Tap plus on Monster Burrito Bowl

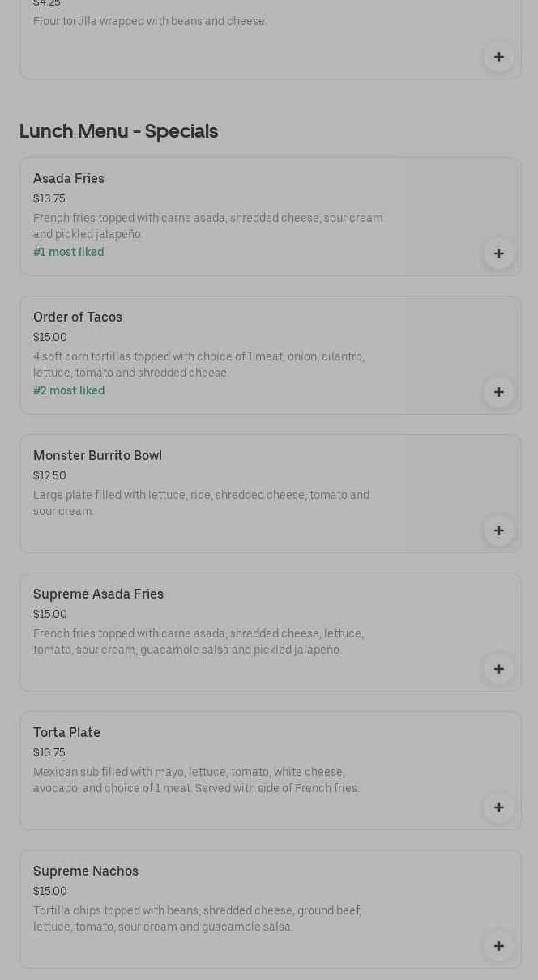pyautogui.click(x=498, y=530)
